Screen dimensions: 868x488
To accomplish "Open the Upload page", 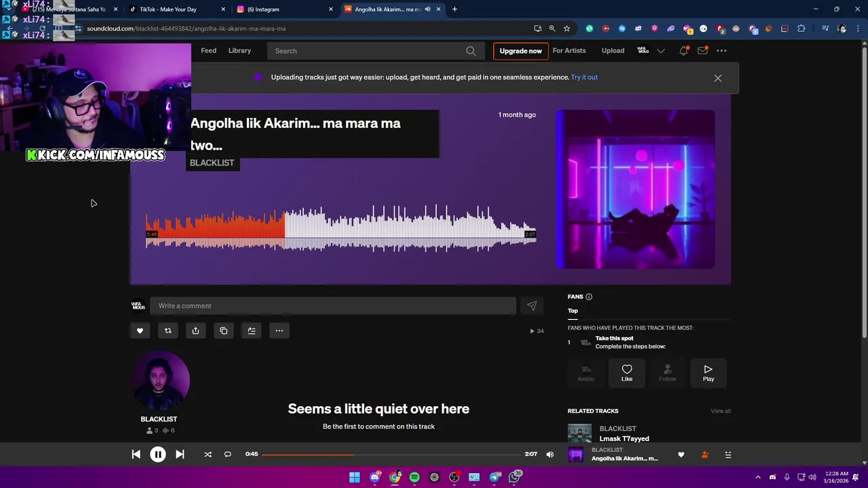I will pyautogui.click(x=613, y=51).
